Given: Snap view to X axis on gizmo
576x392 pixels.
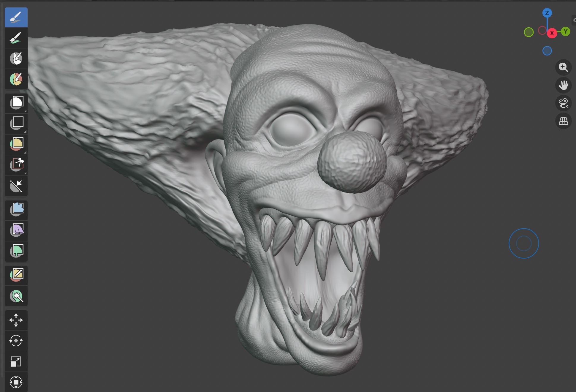Looking at the screenshot, I should tap(552, 33).
